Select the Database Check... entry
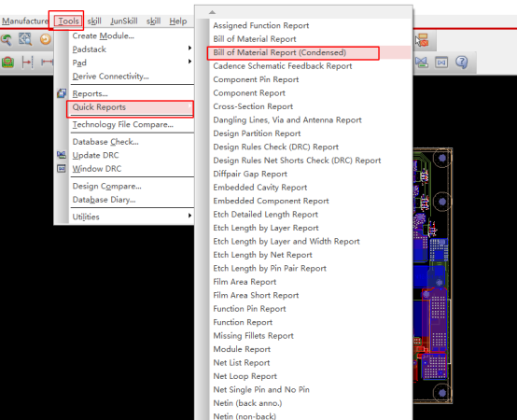The width and height of the screenshot is (517, 420). (105, 142)
